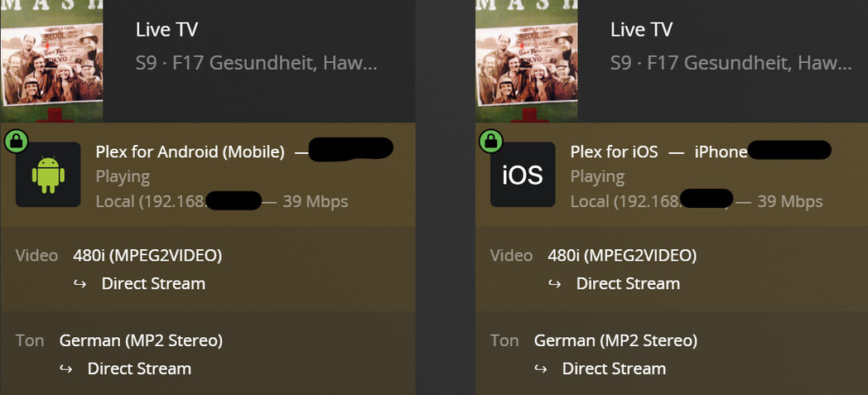Image resolution: width=868 pixels, height=395 pixels.
Task: Open left MASH poster thumbnail
Action: [x=51, y=58]
